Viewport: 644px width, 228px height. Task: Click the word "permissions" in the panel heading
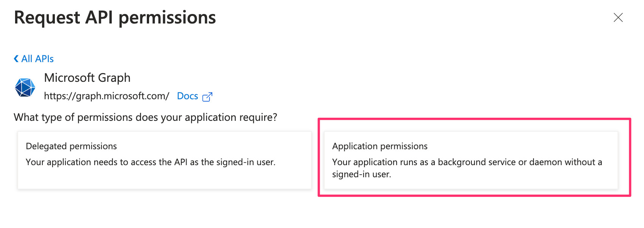[167, 18]
